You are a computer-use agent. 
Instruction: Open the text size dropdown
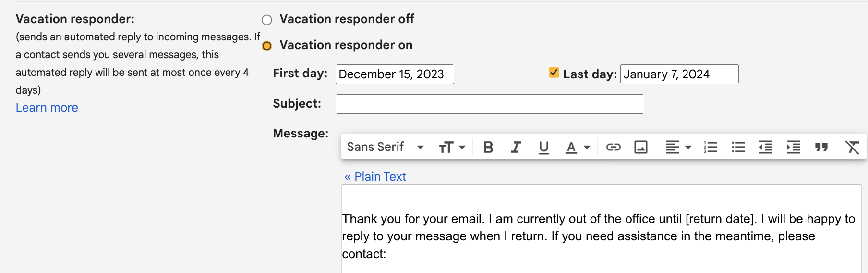tap(452, 147)
